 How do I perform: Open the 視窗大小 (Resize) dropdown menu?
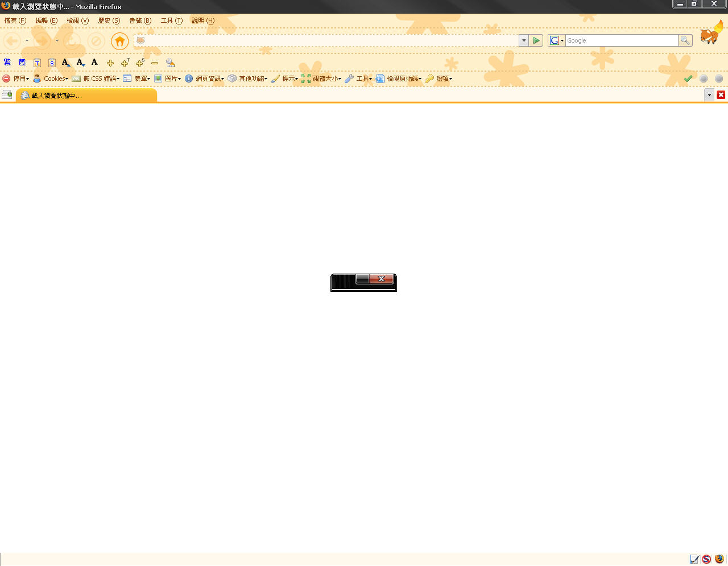click(321, 79)
